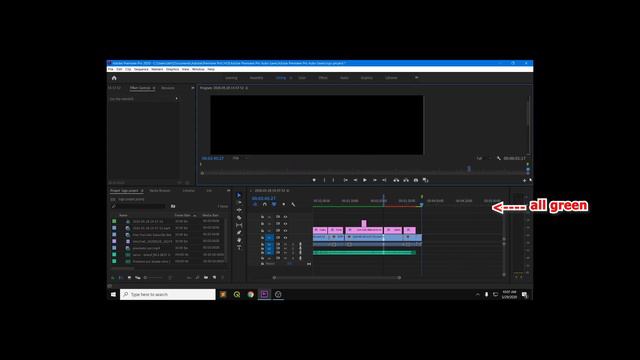Open the Edit menu
The image size is (640, 360).
119,69
